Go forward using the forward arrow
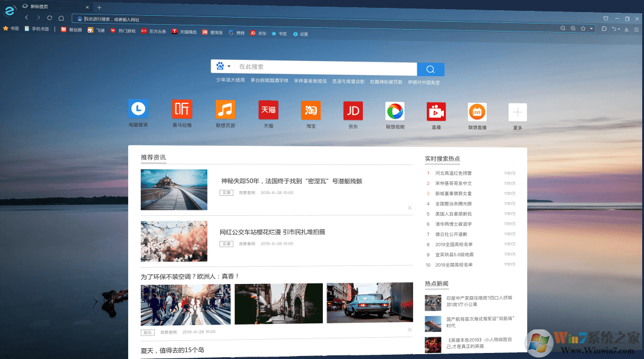 tap(38, 18)
